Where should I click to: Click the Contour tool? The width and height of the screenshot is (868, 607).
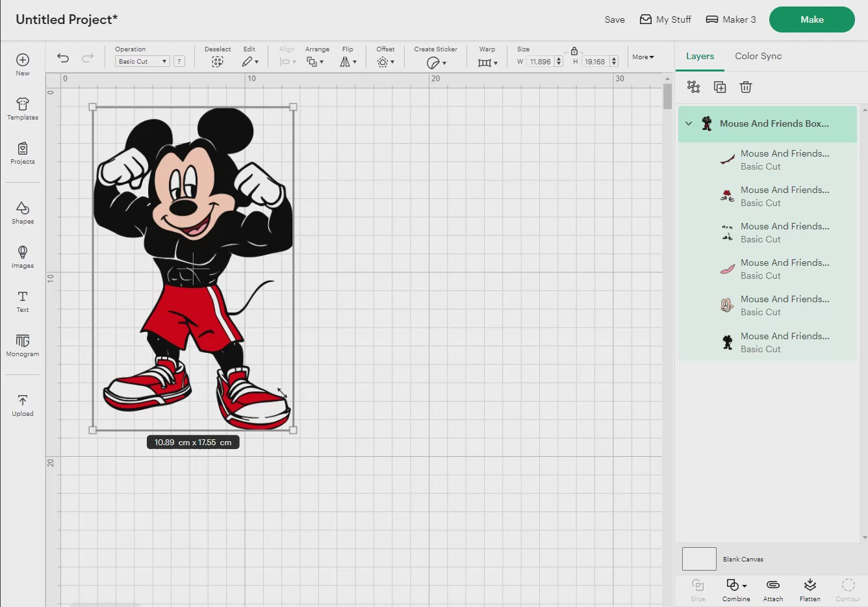[x=848, y=590]
